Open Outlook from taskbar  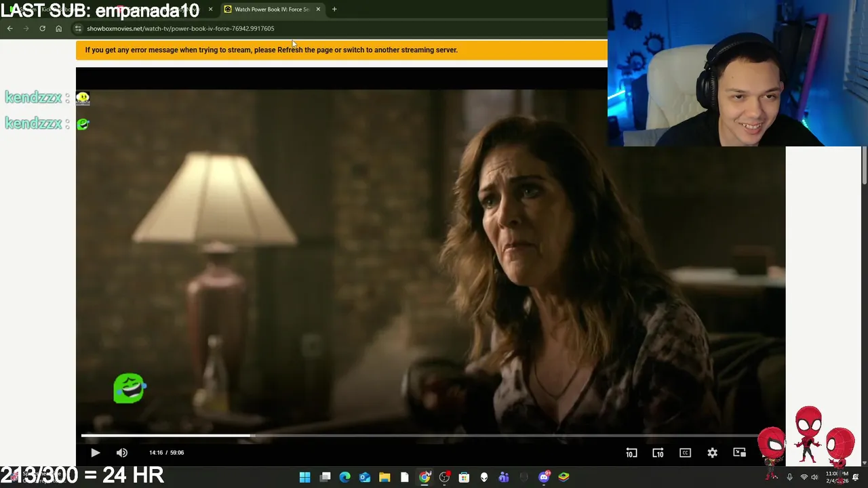click(365, 477)
